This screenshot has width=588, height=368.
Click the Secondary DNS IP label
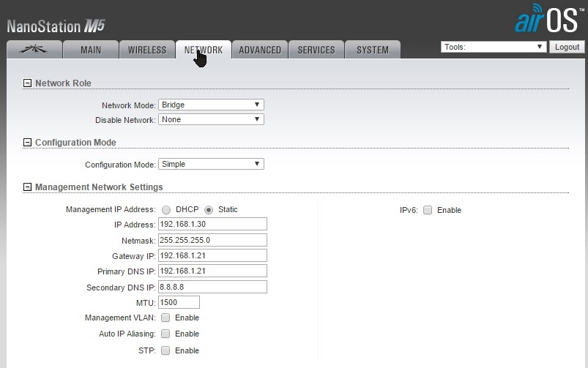(x=121, y=288)
